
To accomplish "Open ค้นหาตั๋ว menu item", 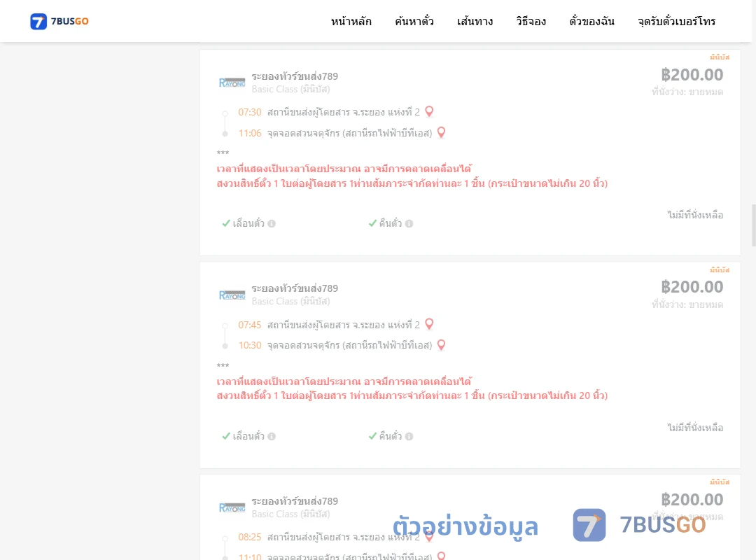I will pos(414,21).
